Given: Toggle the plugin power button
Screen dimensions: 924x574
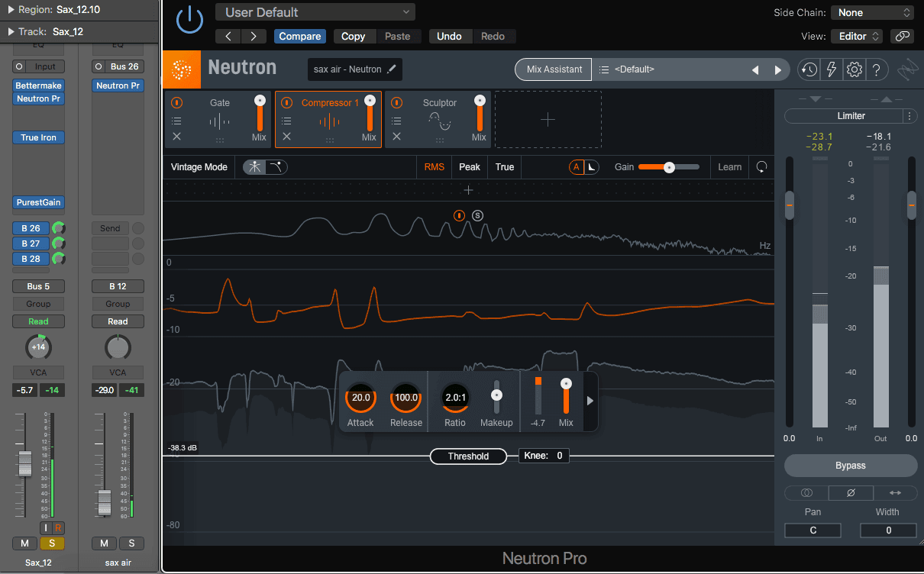Looking at the screenshot, I should pos(189,21).
